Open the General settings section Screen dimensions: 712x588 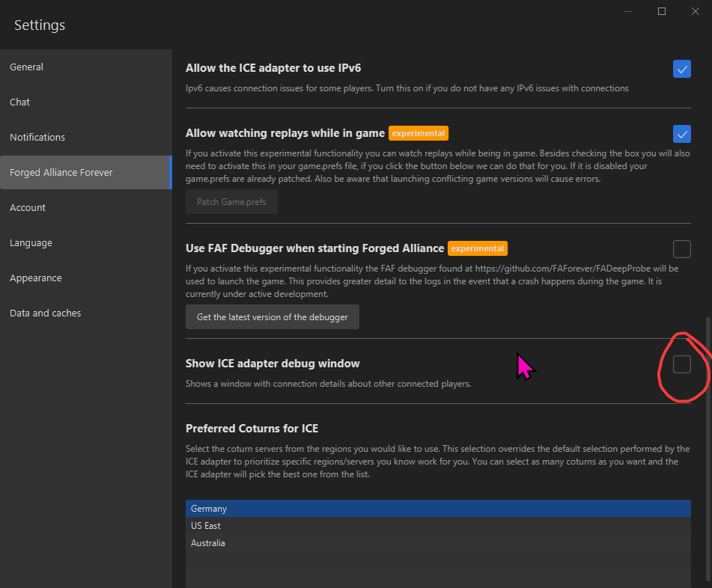tap(86, 67)
